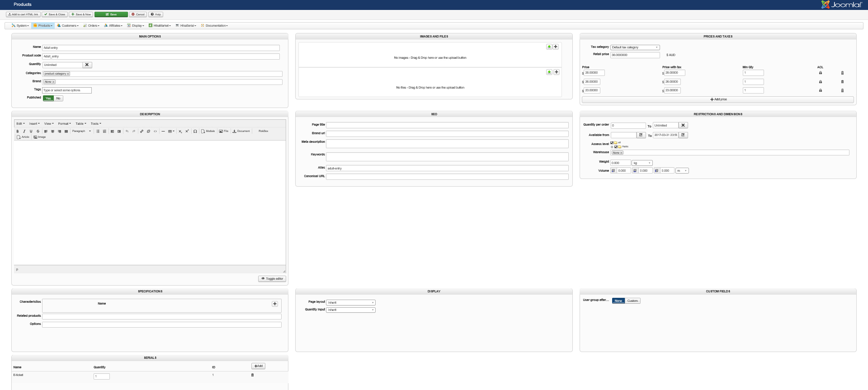The height and width of the screenshot is (390, 868).
Task: Open the editor Insert menu
Action: coord(34,124)
